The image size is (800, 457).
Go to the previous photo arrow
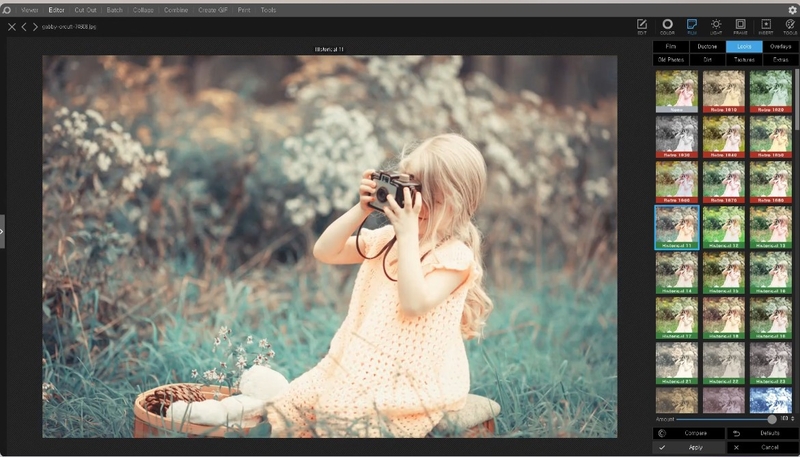[24, 27]
